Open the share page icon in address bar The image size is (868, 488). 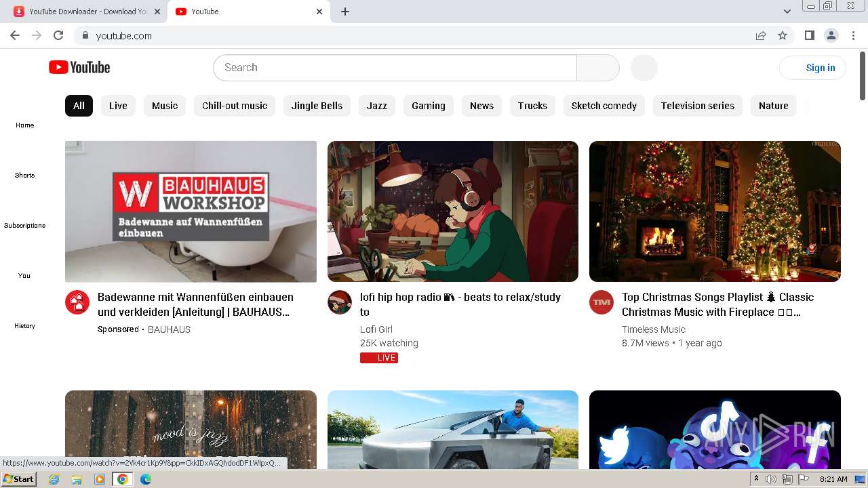click(761, 35)
